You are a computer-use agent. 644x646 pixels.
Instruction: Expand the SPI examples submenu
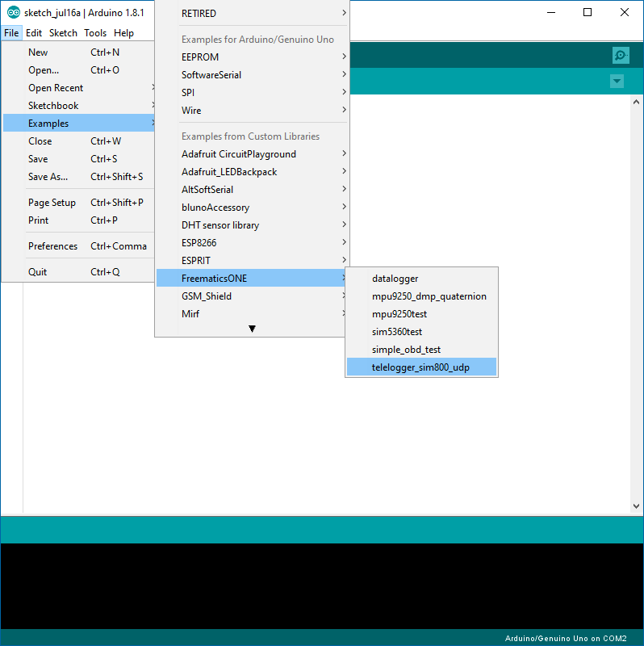[x=253, y=92]
